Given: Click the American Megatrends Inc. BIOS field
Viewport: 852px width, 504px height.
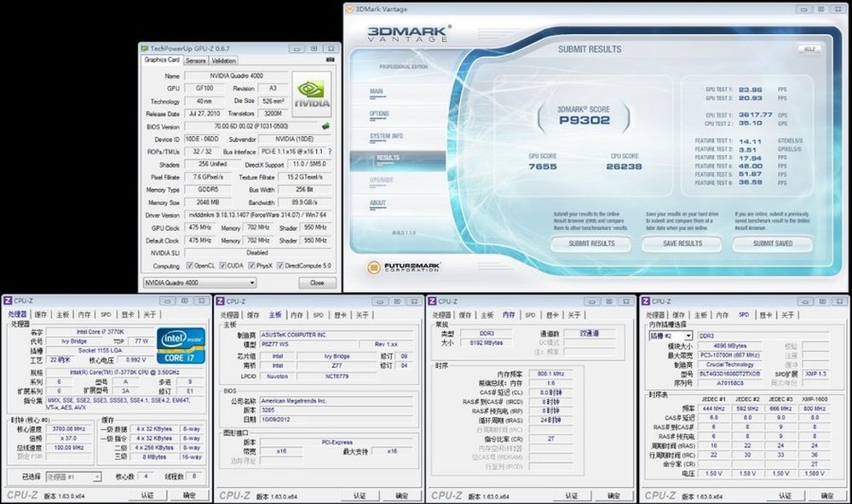Looking at the screenshot, I should tap(338, 401).
